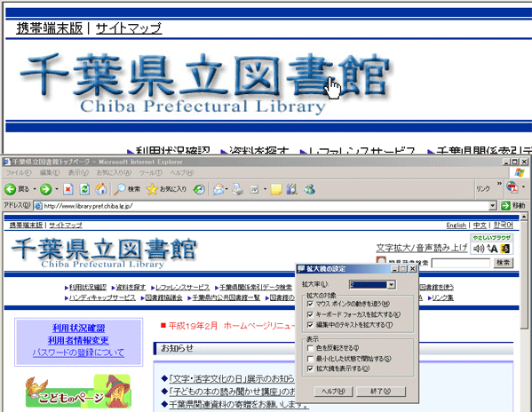
Task: Click the speaker audio reading icon
Action: [478, 249]
